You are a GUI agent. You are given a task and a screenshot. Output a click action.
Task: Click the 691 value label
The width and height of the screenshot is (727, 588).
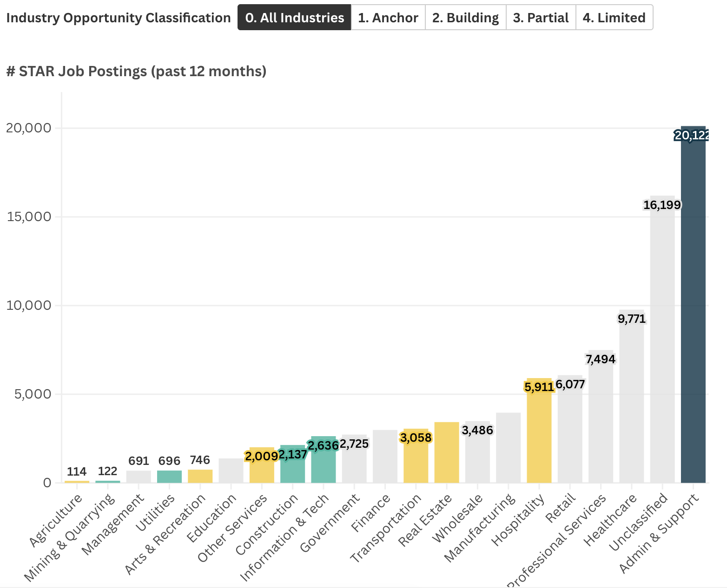pos(139,461)
